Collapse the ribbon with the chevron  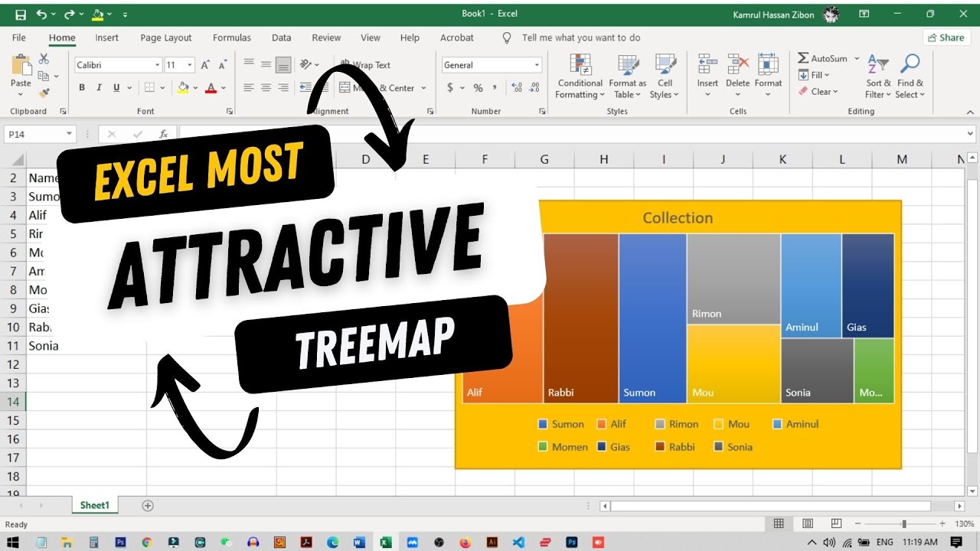point(970,111)
